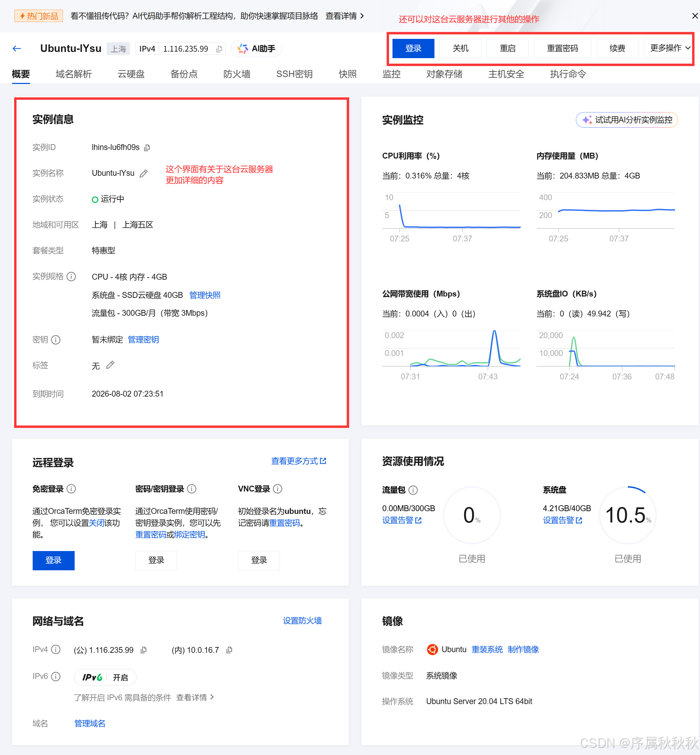The width and height of the screenshot is (700, 755).
Task: Show info tooltip for 实例规格
Action: point(71,277)
